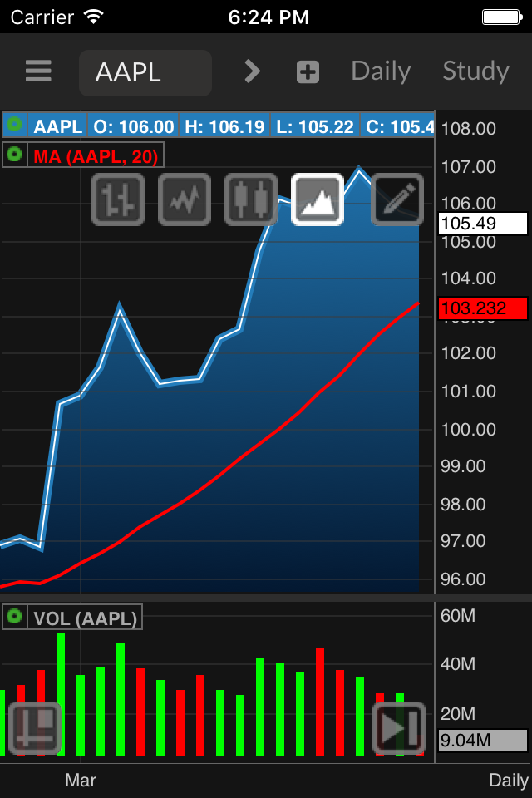
Task: Click the AAPL legend label
Action: (58, 126)
